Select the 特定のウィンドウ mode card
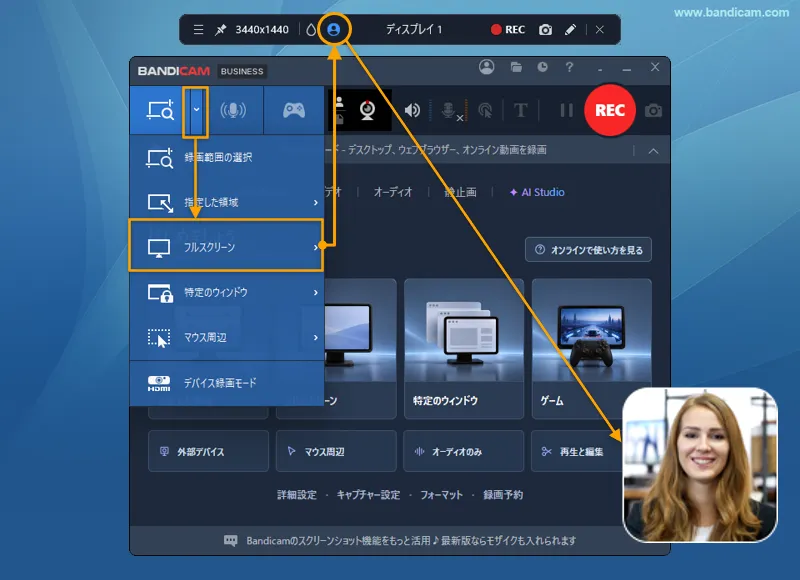 pos(464,349)
